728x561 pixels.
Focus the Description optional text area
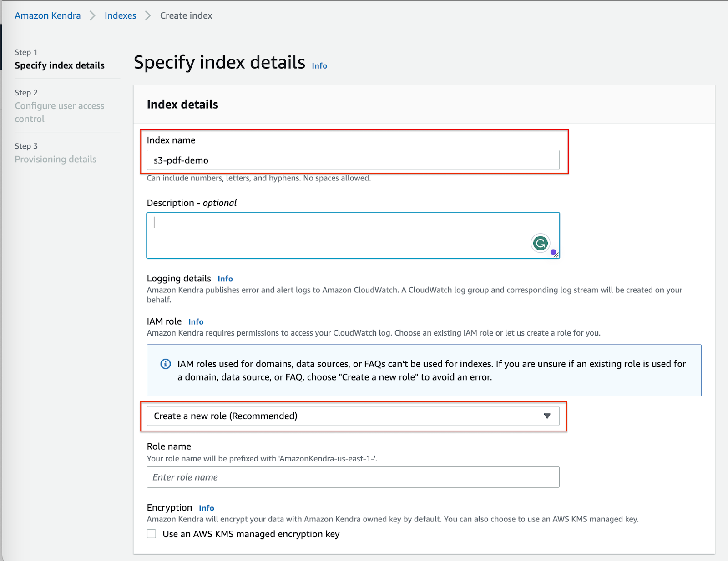[x=353, y=235]
